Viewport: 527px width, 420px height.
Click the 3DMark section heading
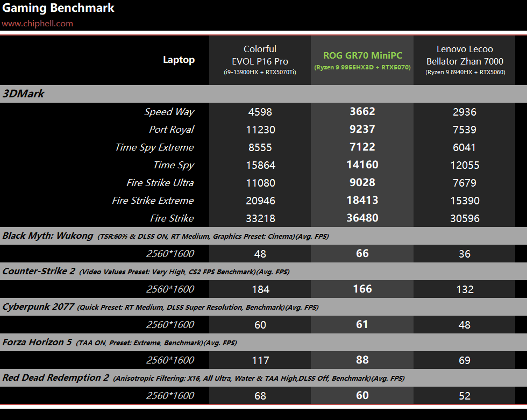coord(23,94)
